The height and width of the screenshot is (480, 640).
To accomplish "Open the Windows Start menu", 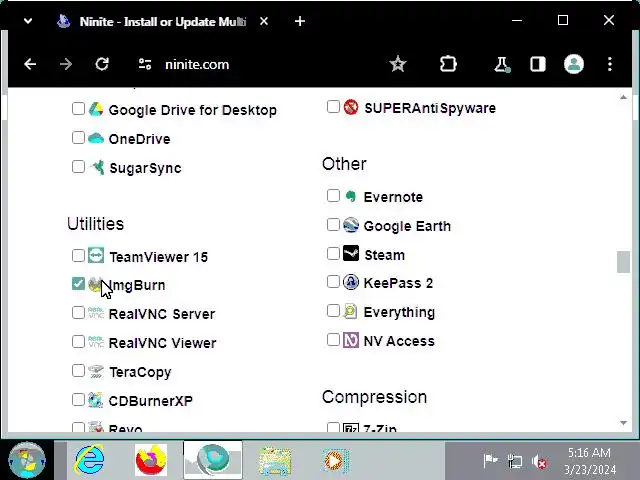I will (27, 460).
